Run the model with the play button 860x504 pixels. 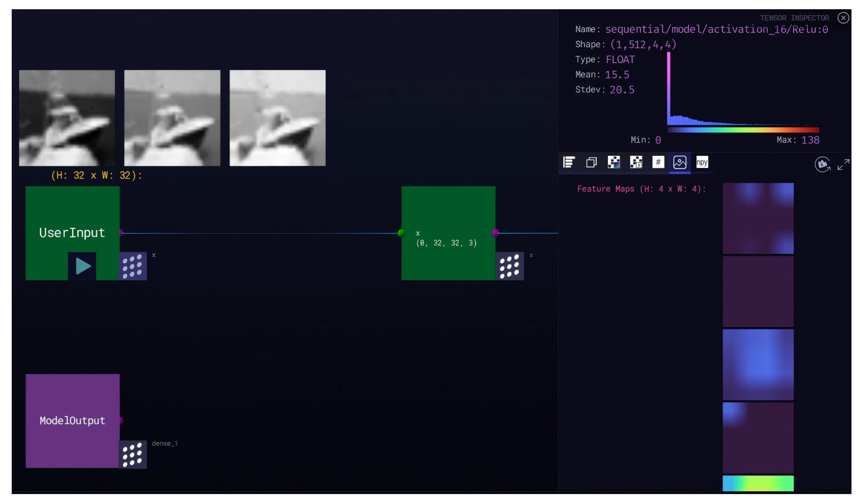[82, 266]
